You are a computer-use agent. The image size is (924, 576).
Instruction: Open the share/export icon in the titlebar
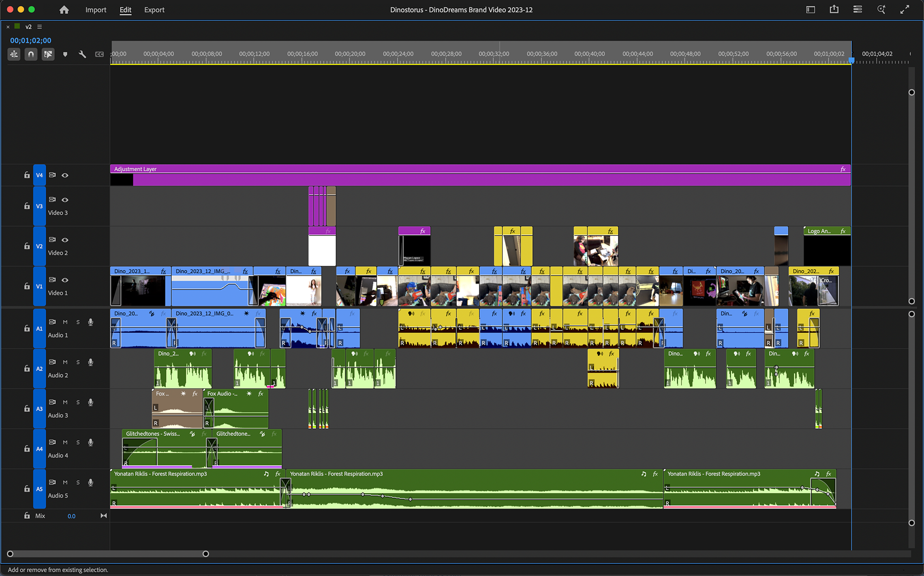coord(834,9)
